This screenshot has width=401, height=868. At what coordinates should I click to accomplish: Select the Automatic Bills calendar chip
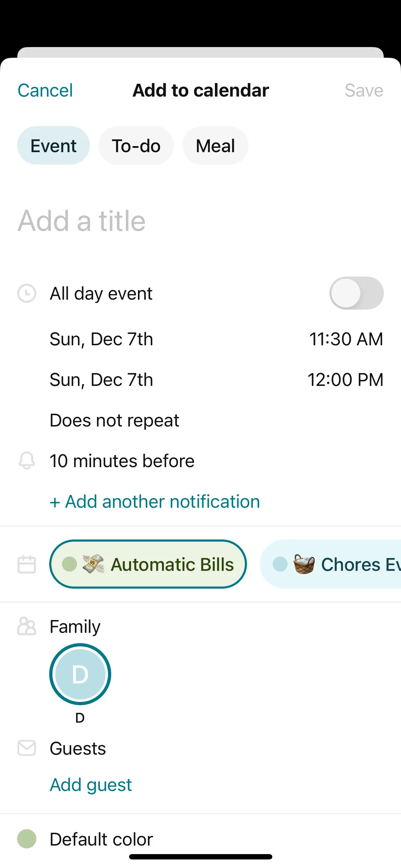(148, 564)
